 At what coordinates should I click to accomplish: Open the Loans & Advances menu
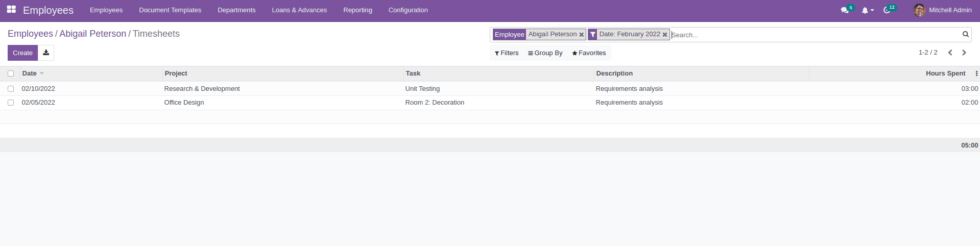click(x=299, y=10)
